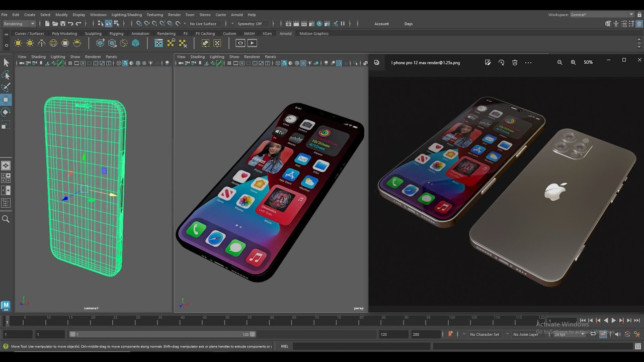Toggle the workspace lock icon
Viewport: 644px width, 362px height.
(639, 15)
